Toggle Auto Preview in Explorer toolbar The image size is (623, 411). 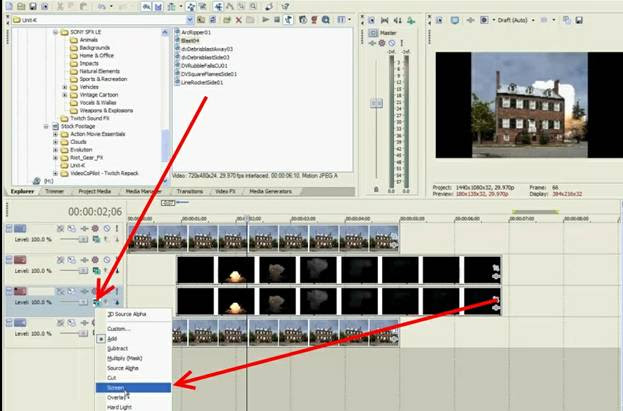click(x=288, y=20)
